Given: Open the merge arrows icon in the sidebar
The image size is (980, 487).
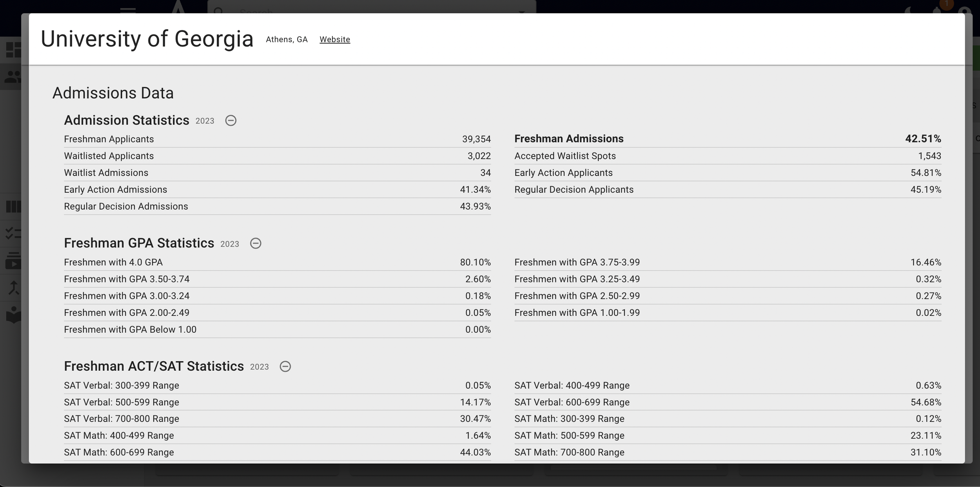Looking at the screenshot, I should click(14, 288).
